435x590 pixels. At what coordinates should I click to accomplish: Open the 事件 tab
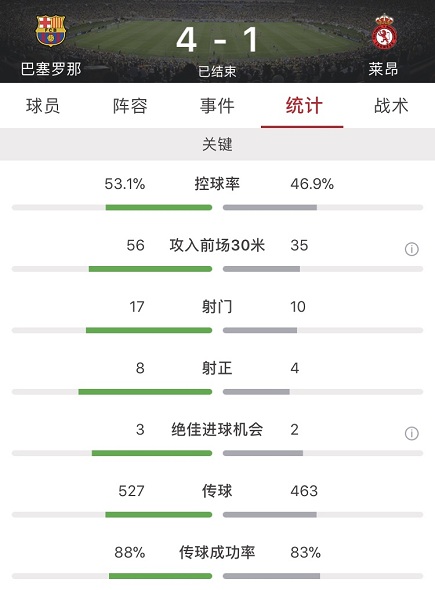[217, 106]
